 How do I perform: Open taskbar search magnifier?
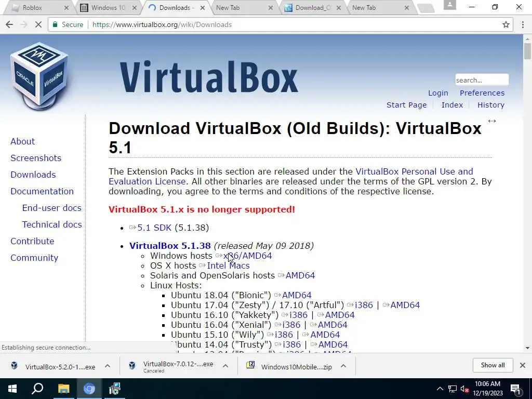click(37, 389)
